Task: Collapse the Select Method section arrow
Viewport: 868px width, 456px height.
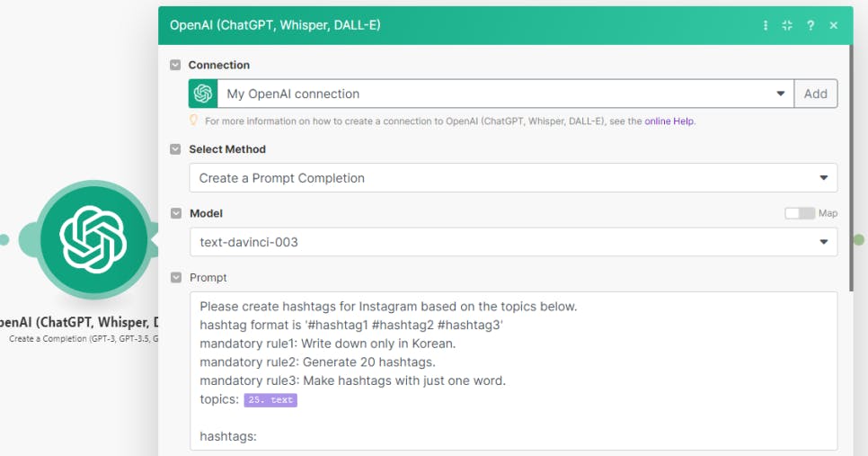Action: pos(176,149)
